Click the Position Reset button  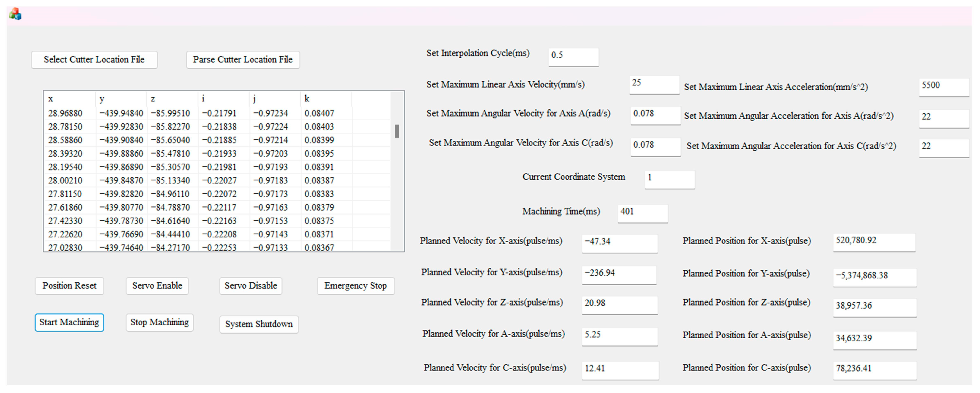pyautogui.click(x=69, y=286)
